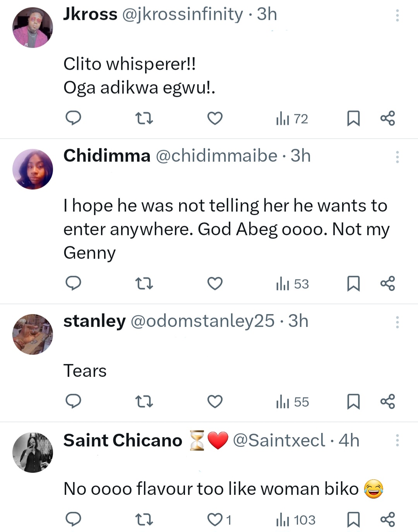Like Jkross's 'Clito whisperer' tweet

(x=215, y=119)
